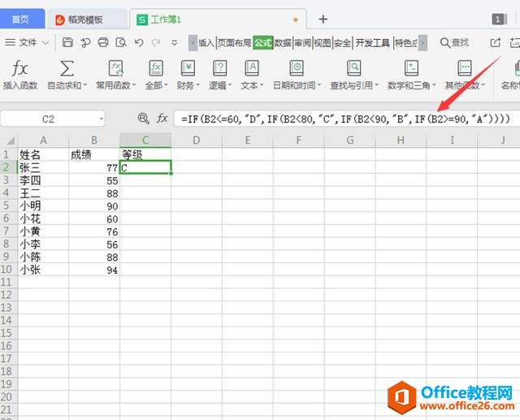Viewport: 520px width, 420px height.
Task: Switch to the Page Layout (页面布局) tab
Action: tap(234, 43)
